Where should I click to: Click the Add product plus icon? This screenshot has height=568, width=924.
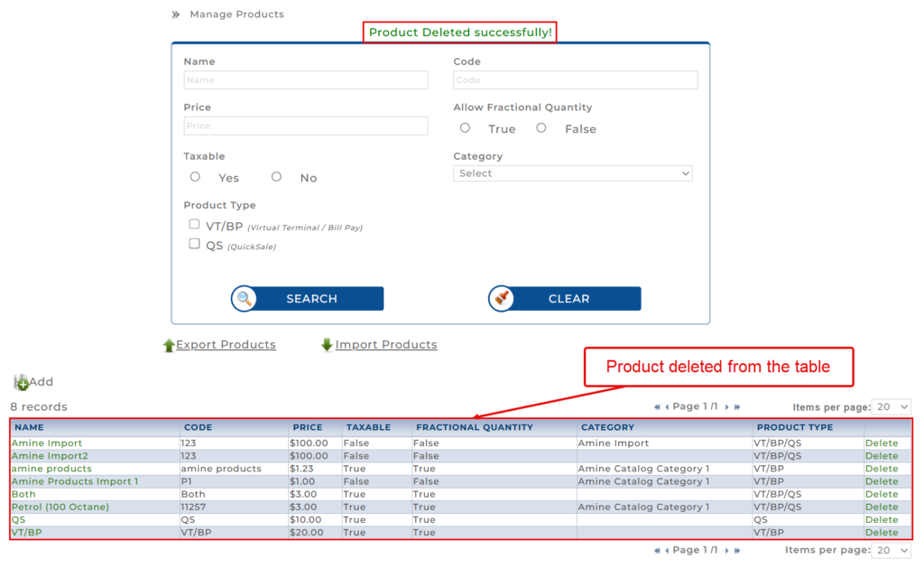[22, 383]
